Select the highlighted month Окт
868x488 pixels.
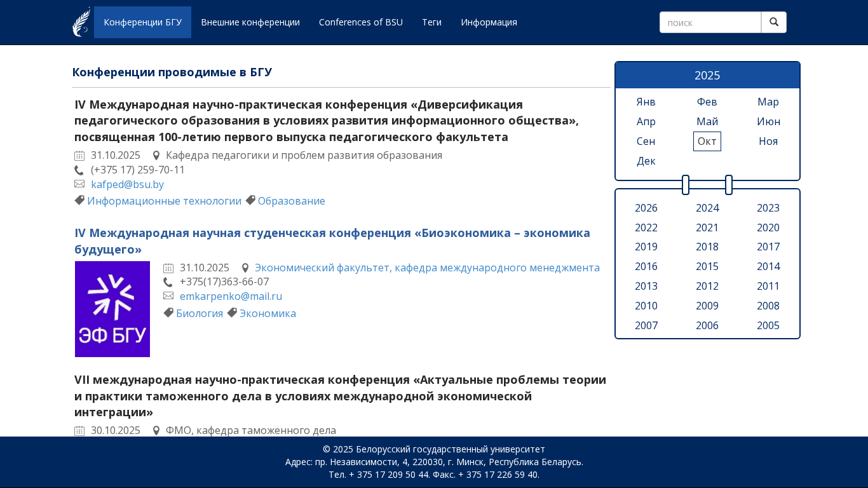[707, 141]
